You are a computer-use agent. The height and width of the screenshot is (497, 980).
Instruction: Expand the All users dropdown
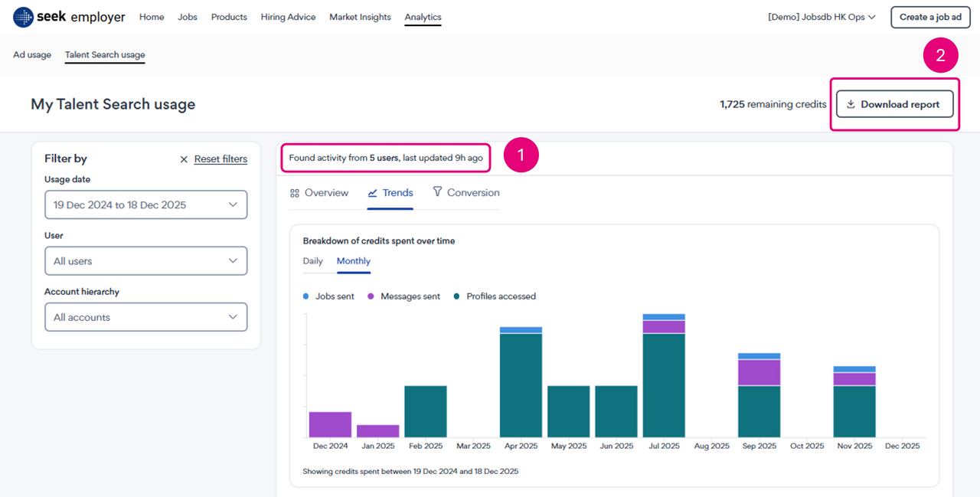coord(145,261)
